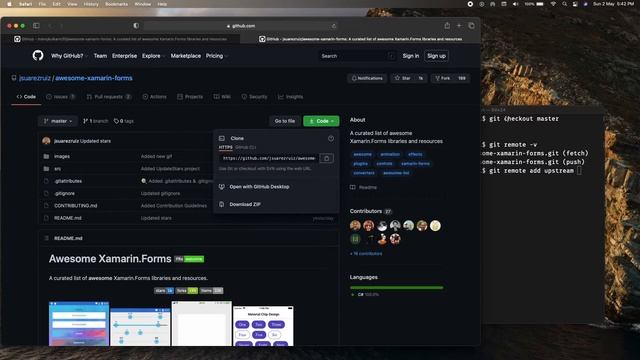Click the README list icon in header

click(x=46, y=238)
